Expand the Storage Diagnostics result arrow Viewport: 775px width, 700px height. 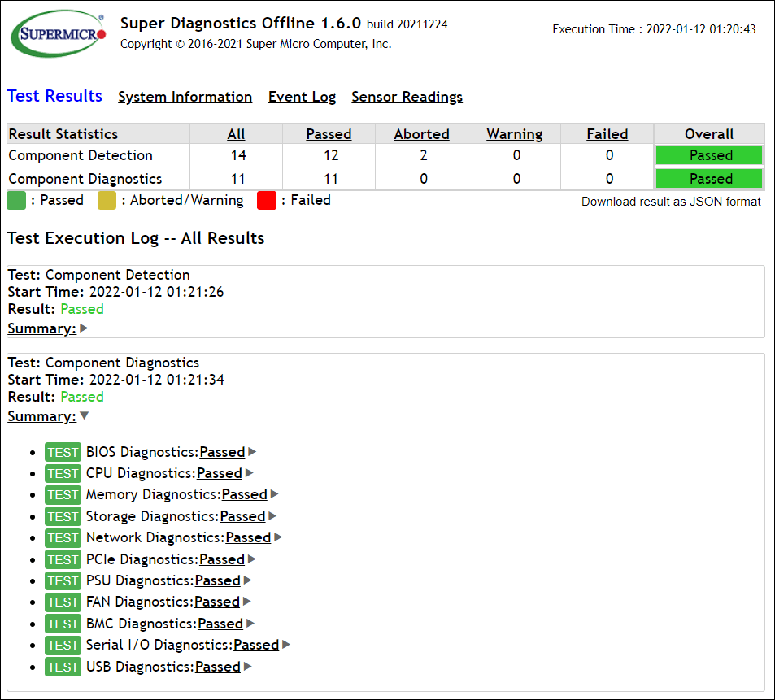272,516
